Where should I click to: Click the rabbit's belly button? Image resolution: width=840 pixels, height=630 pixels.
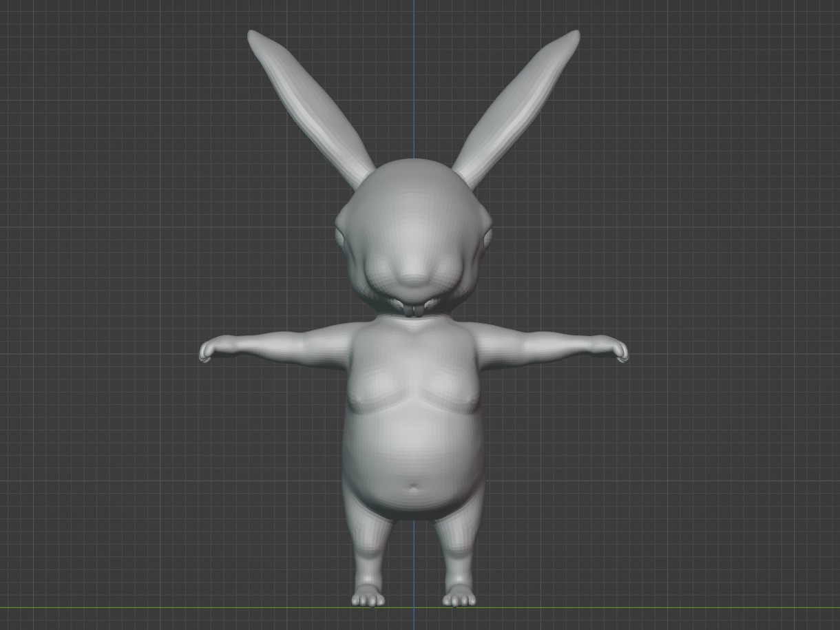[413, 488]
